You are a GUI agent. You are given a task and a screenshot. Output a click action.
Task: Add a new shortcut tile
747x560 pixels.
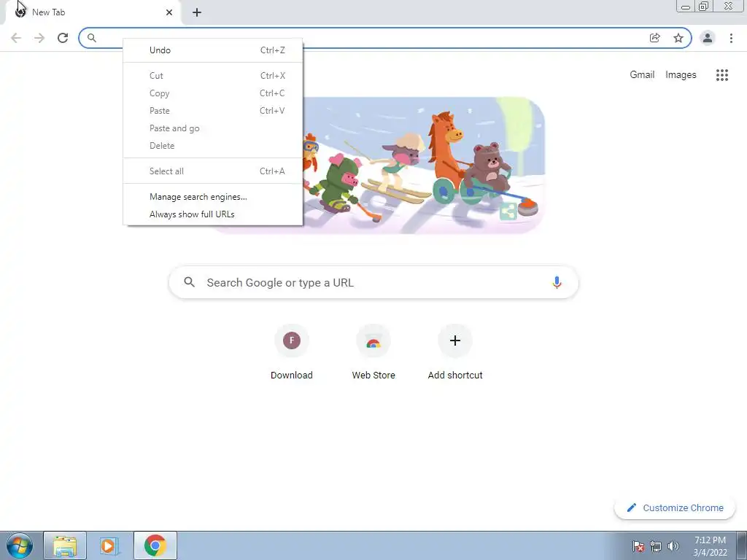click(x=455, y=352)
